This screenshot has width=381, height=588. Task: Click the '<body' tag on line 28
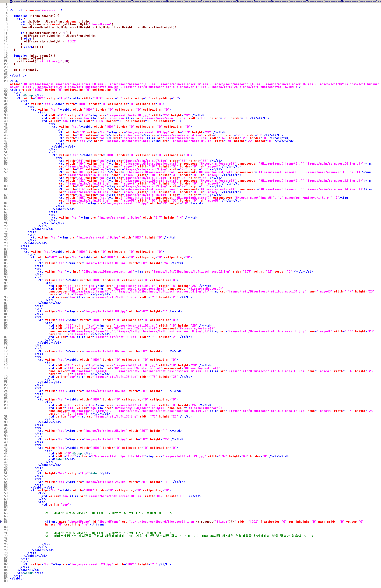[x=14, y=81]
